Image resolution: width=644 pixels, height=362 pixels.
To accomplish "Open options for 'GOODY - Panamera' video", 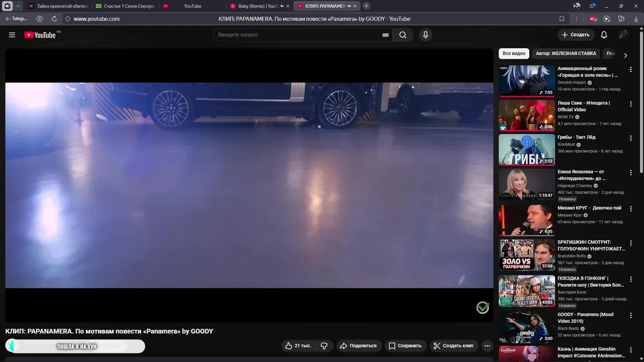I will [x=631, y=315].
